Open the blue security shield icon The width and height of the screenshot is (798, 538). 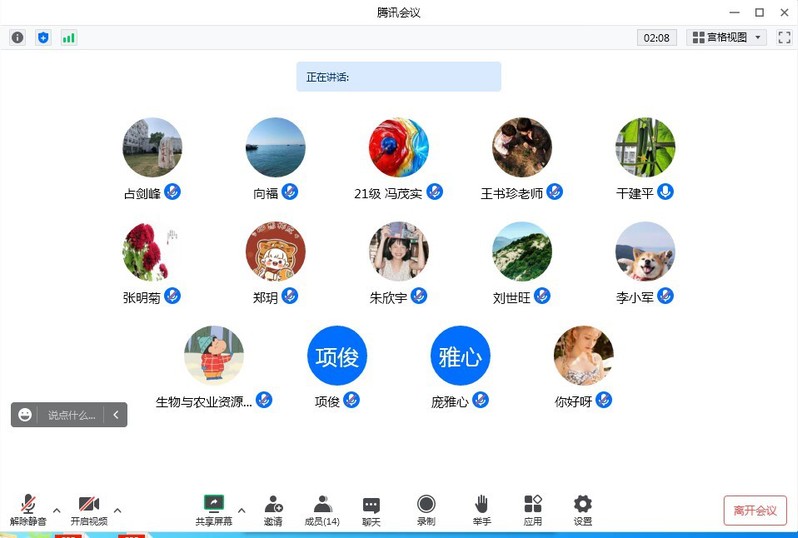coord(43,38)
